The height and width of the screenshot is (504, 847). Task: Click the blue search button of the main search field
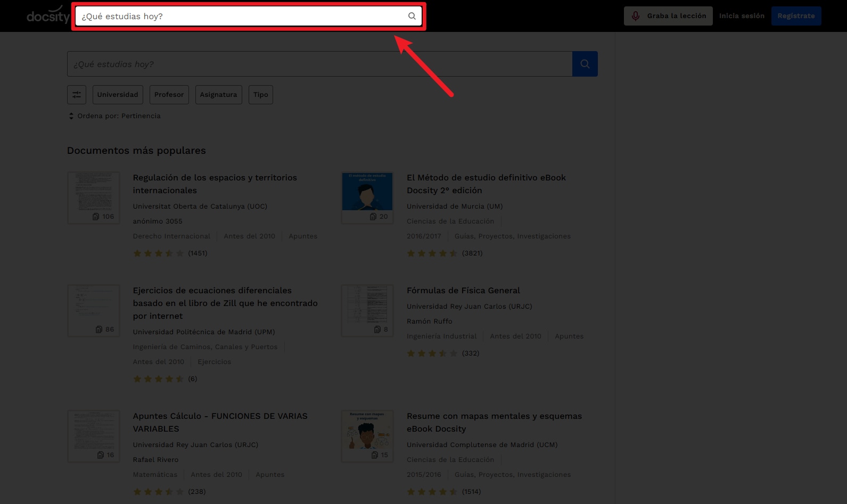[585, 64]
